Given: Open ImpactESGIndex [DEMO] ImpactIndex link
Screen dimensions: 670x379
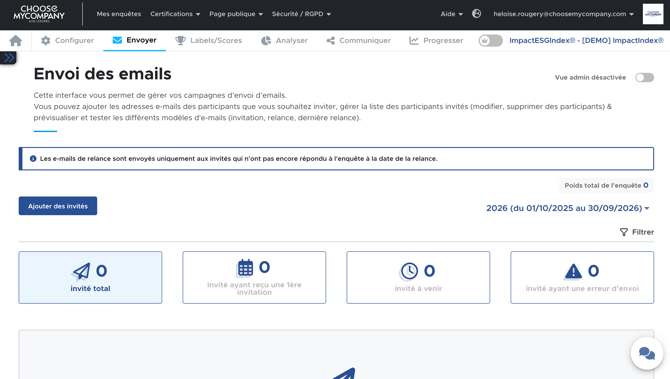Looking at the screenshot, I should 586,41.
